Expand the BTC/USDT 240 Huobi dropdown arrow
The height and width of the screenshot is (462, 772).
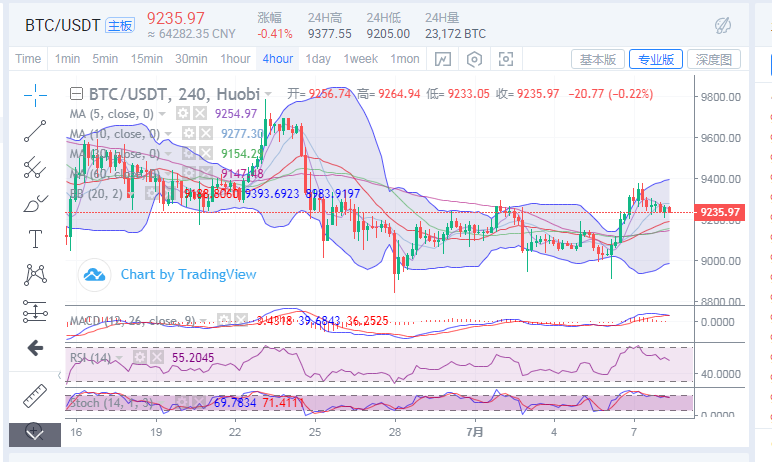pyautogui.click(x=268, y=94)
